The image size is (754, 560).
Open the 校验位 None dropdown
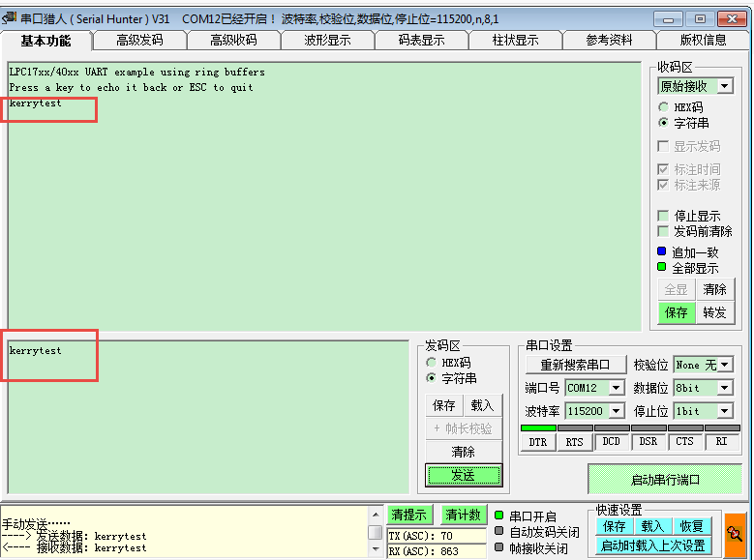coord(725,365)
